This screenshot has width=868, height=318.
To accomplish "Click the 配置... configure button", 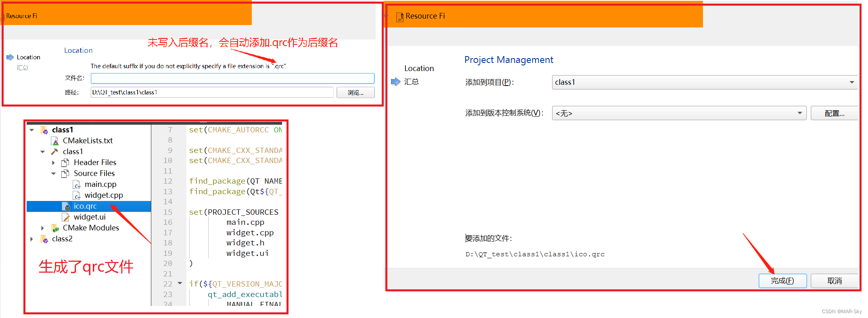I will point(834,113).
